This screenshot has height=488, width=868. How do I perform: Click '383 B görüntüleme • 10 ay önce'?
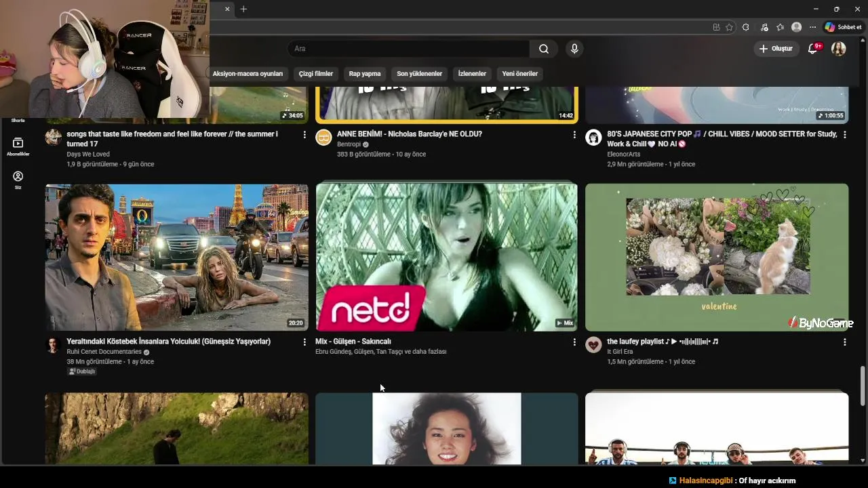[381, 155]
